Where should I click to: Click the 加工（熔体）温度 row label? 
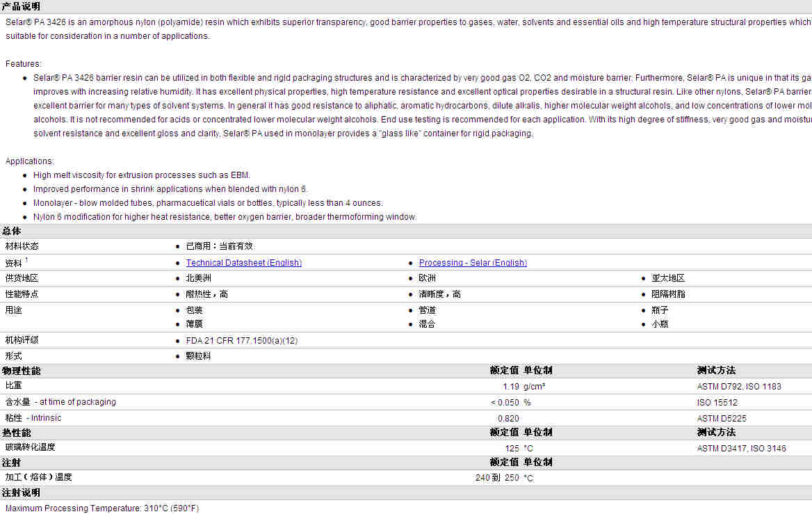pyautogui.click(x=38, y=477)
